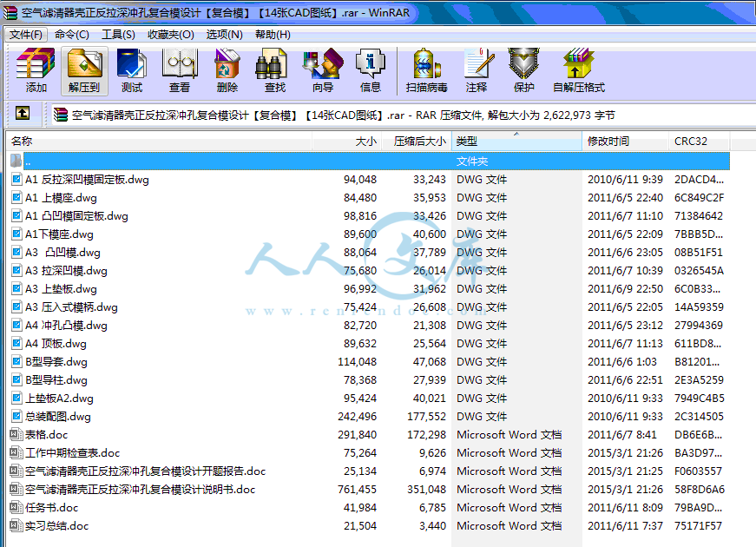Go up one level with arrow button
This screenshot has height=547, width=756.
click(23, 114)
